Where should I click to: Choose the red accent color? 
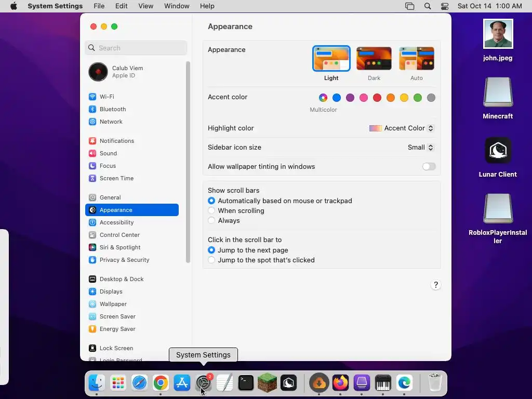[377, 98]
